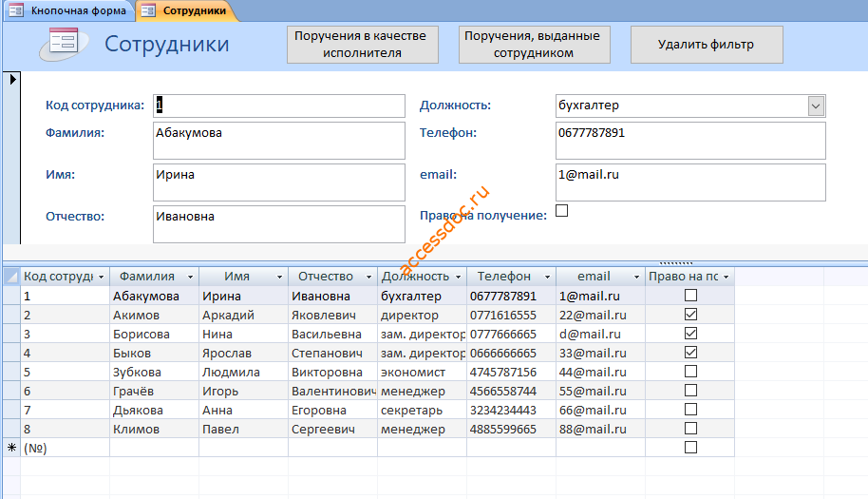
Task: Open the Отчество column filter dropdown
Action: [368, 277]
